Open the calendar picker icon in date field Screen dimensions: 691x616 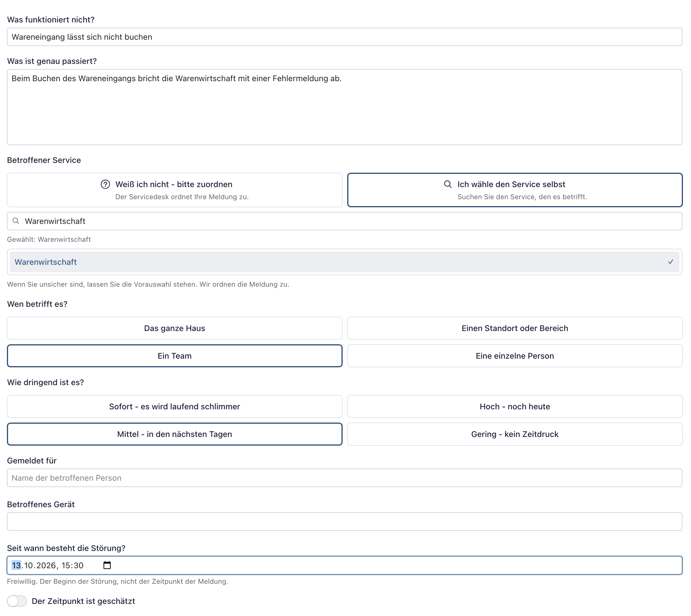click(107, 565)
